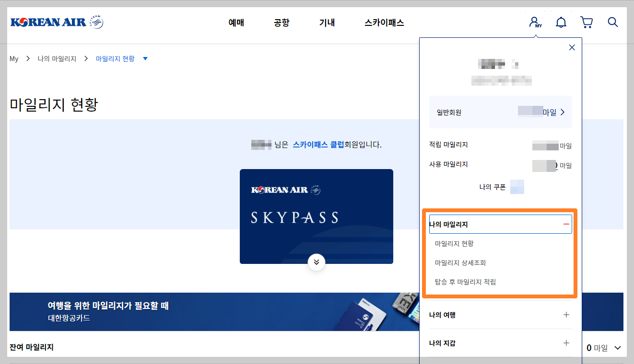Open 일반회원 mileage row chevron
This screenshot has height=364, width=634.
tap(563, 112)
